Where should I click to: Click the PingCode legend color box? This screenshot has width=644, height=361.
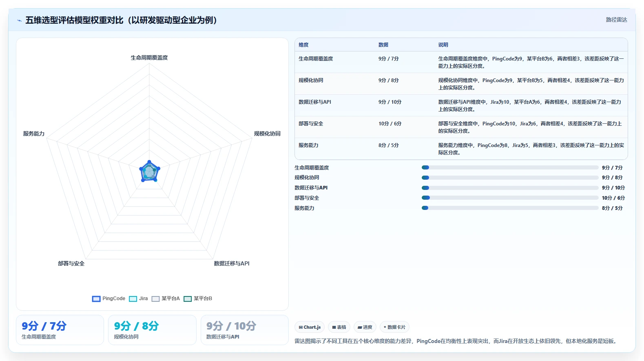96,299
